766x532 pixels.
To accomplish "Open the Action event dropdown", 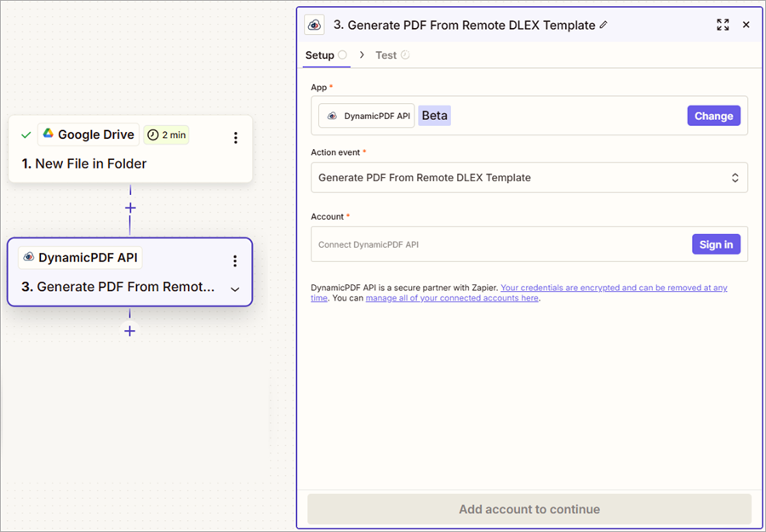I will [x=529, y=178].
